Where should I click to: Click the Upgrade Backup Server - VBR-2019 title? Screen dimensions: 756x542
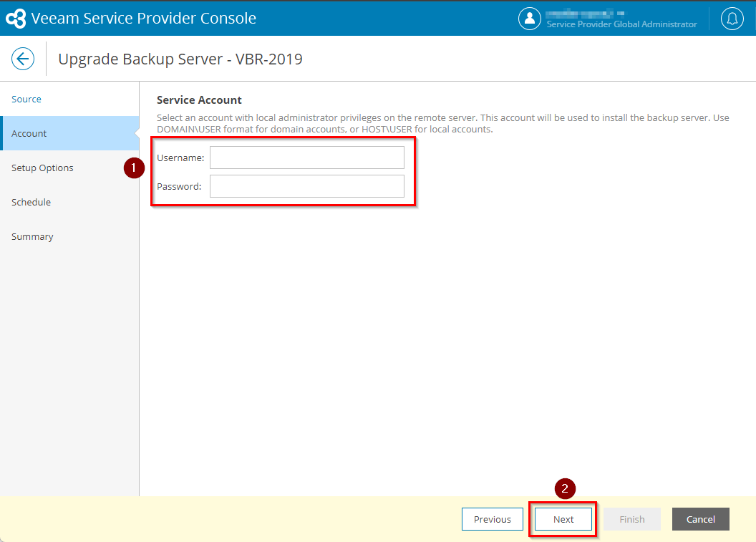(180, 59)
